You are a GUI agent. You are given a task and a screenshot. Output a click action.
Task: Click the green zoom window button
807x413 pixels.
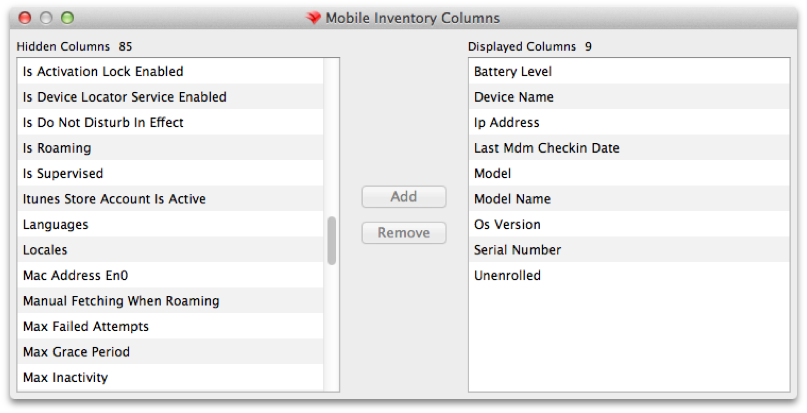(x=67, y=18)
